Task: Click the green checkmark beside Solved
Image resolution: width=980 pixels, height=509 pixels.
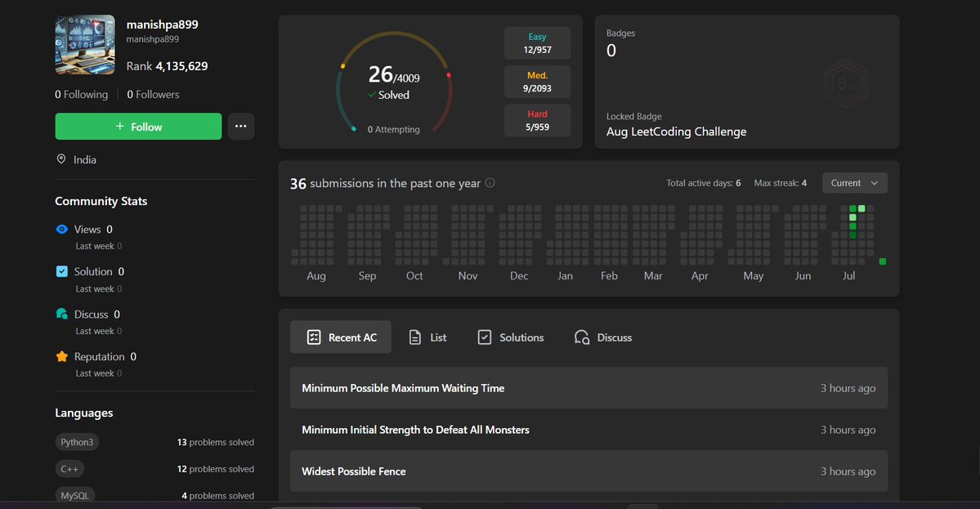Action: (x=372, y=95)
